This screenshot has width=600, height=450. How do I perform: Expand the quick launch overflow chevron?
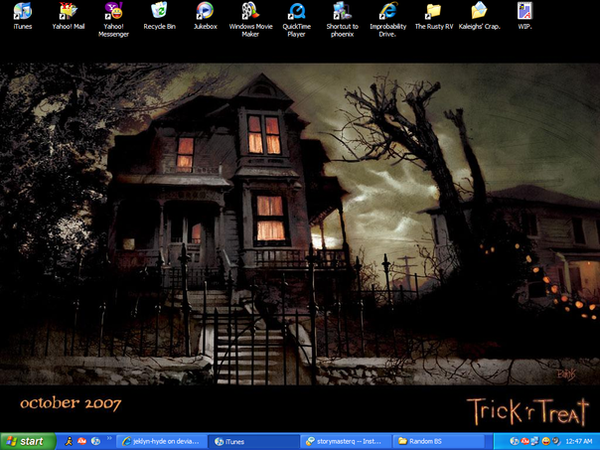tap(109, 439)
